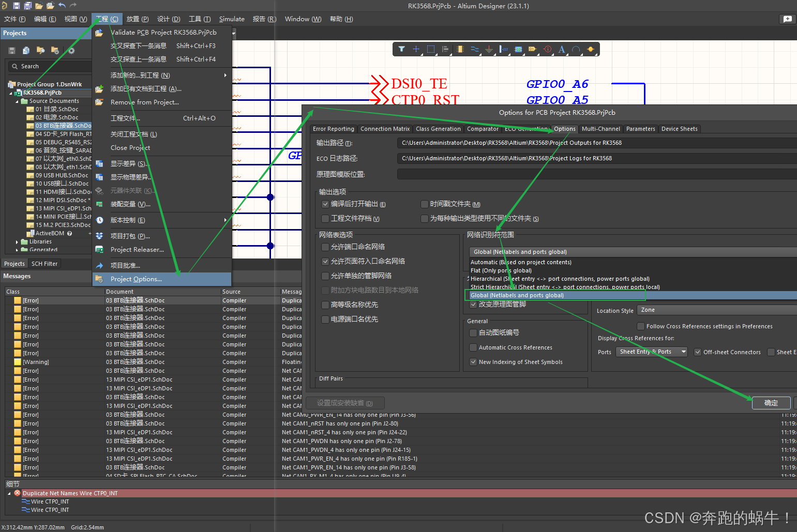Select the align objects tool in the Active Bar
Screen dimensions: 797x532
pyautogui.click(x=445, y=49)
